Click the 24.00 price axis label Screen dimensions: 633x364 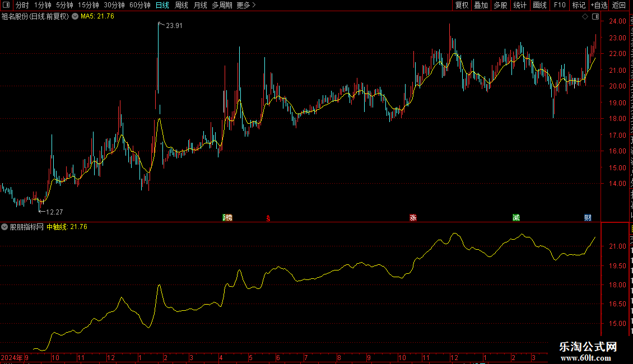[618, 21]
